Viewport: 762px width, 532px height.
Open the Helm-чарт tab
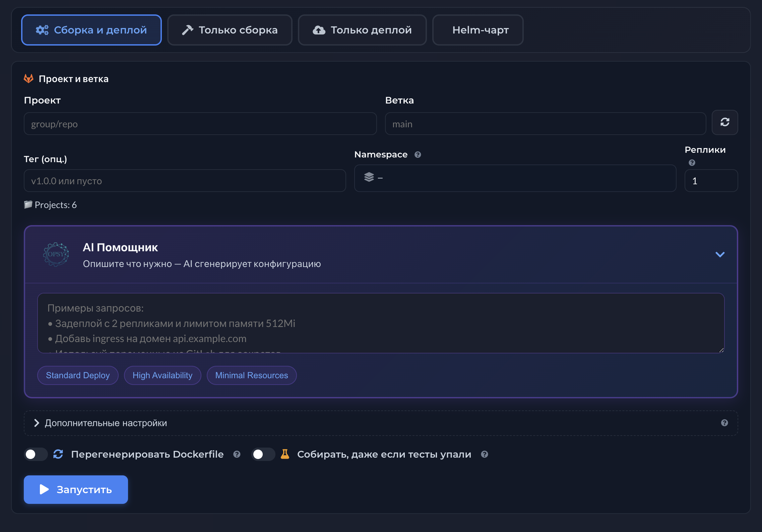click(x=478, y=30)
